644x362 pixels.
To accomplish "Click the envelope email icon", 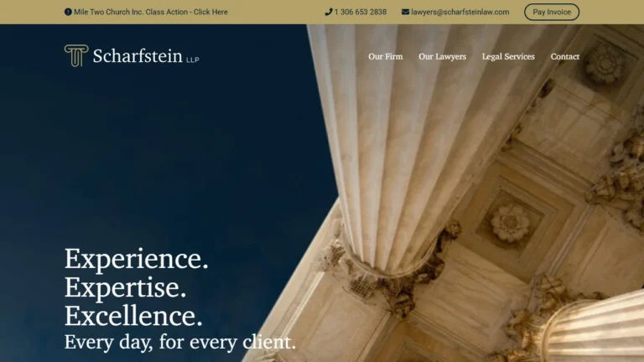I will tap(405, 12).
